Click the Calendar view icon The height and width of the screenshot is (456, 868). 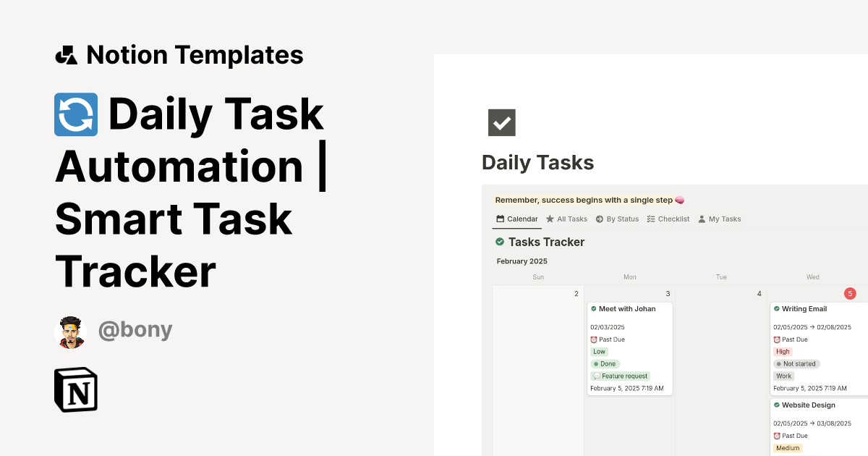502,219
